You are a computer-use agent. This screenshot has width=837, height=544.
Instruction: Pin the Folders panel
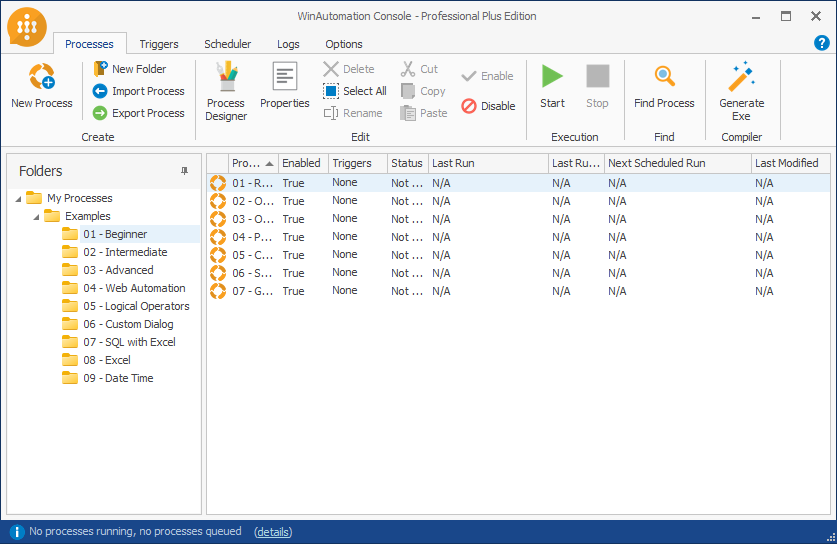(185, 171)
